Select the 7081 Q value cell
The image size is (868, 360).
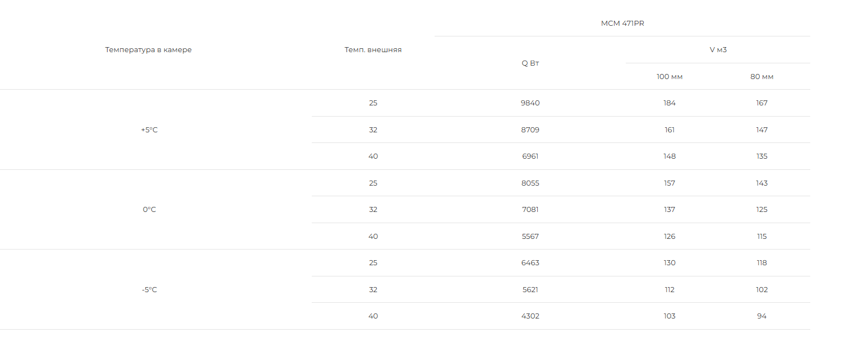[530, 210]
